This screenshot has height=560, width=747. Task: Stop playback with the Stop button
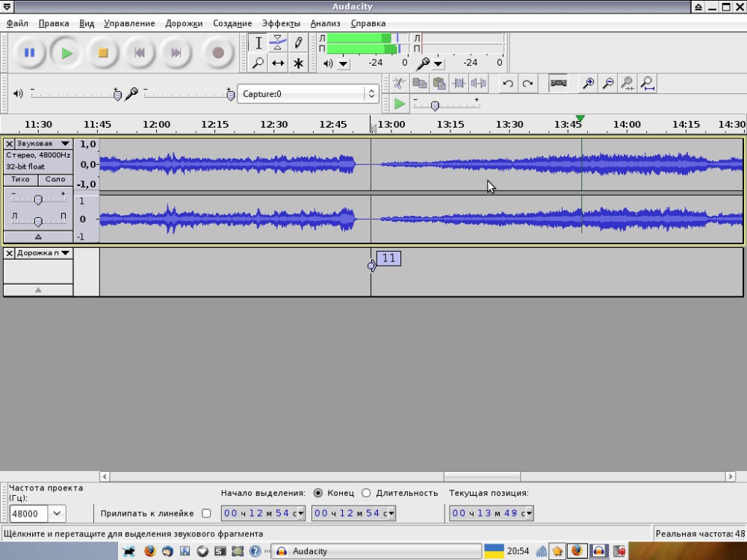[x=103, y=53]
